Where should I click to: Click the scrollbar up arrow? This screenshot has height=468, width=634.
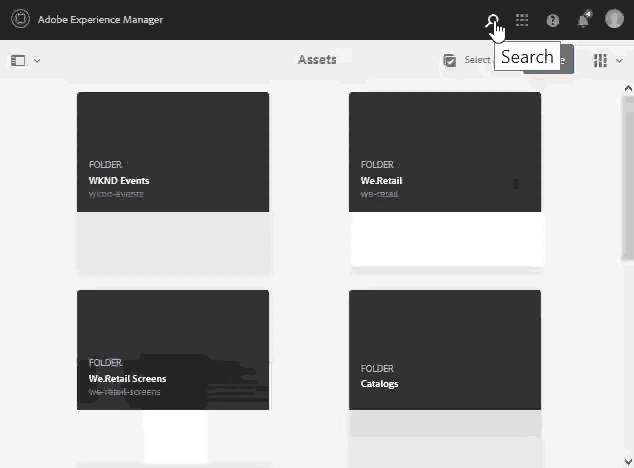pyautogui.click(x=628, y=88)
